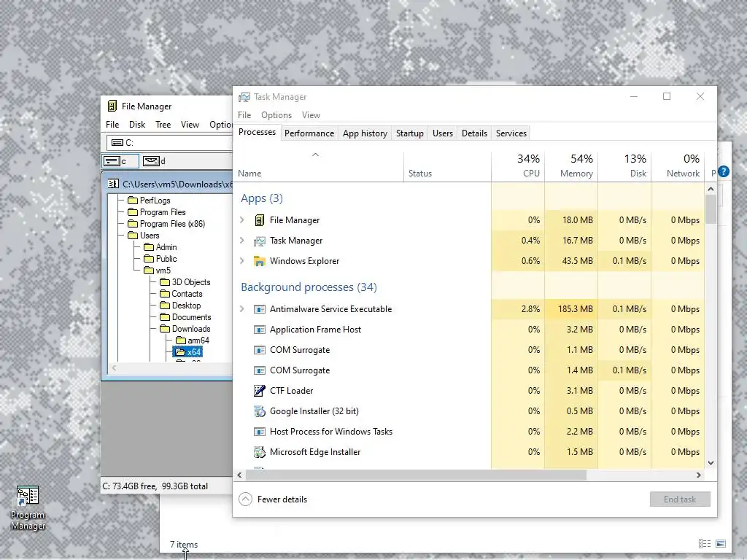Image resolution: width=747 pixels, height=560 pixels.
Task: Click the Task Manager process icon in Apps list
Action: 259,241
